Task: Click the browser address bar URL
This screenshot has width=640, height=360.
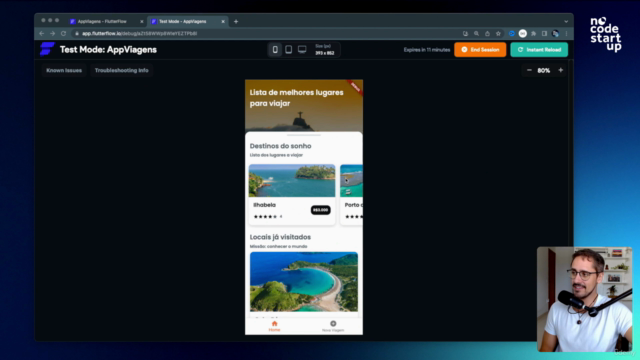Action: pos(140,33)
